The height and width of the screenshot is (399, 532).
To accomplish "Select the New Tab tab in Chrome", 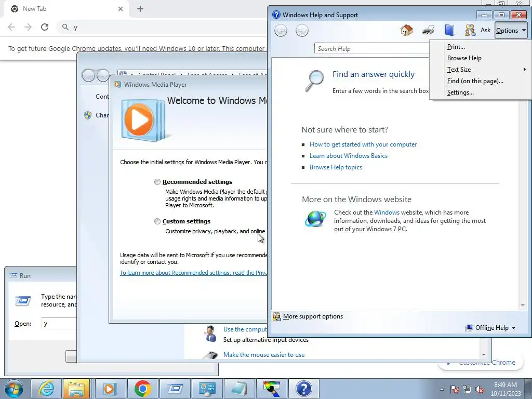I will click(66, 9).
